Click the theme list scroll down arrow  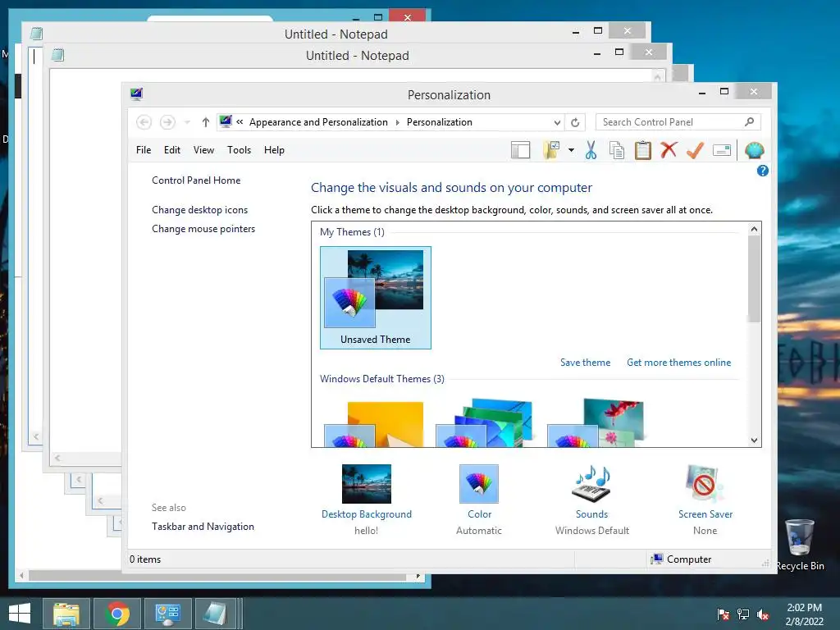pyautogui.click(x=755, y=441)
